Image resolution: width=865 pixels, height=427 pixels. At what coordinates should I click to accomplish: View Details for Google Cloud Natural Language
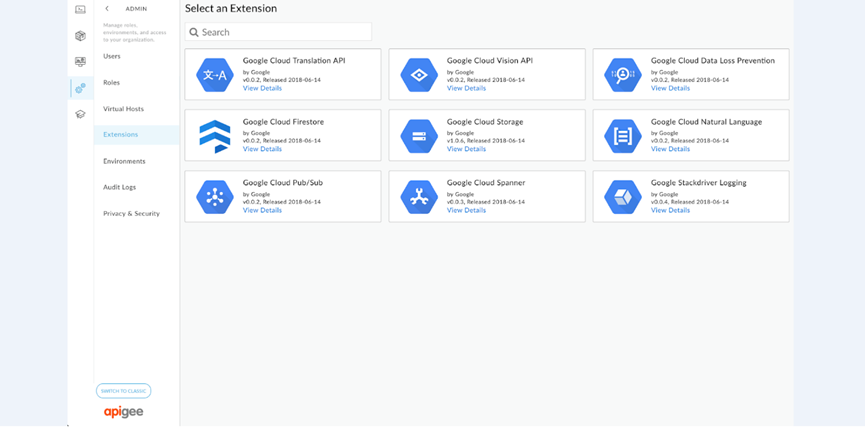(x=670, y=149)
